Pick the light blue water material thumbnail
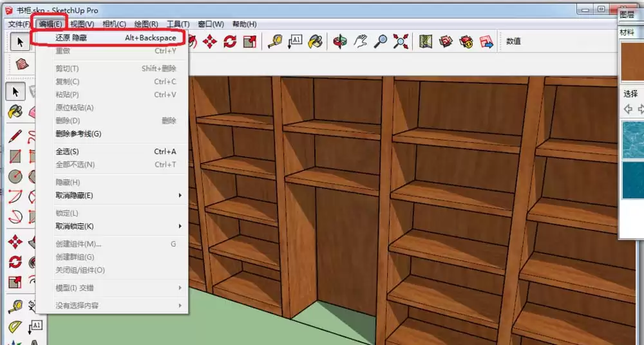Viewport: 644px width, 345px height. pyautogui.click(x=633, y=140)
